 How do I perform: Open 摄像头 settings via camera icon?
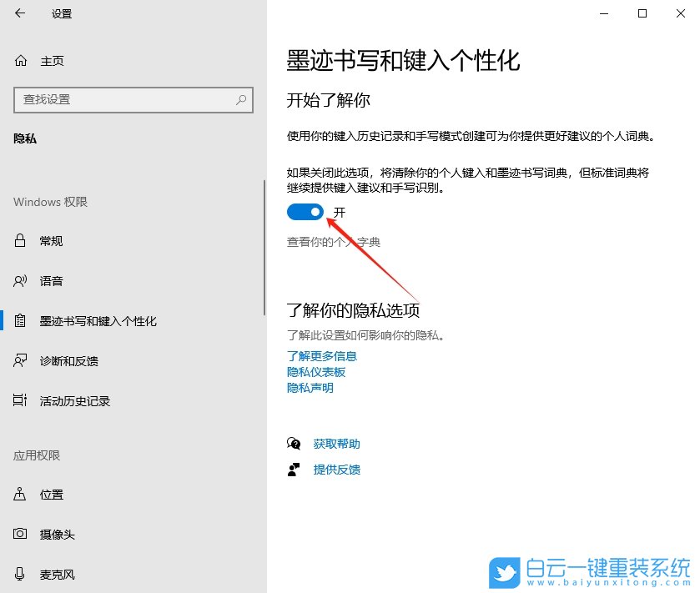pyautogui.click(x=18, y=534)
